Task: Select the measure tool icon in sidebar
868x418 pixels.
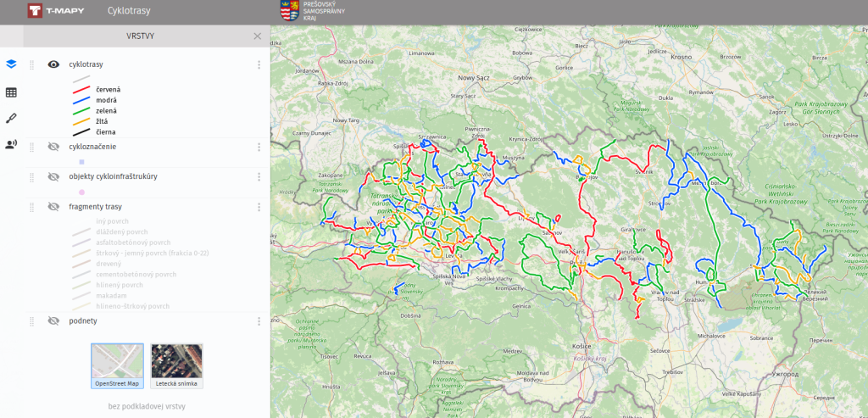Action: [x=11, y=118]
